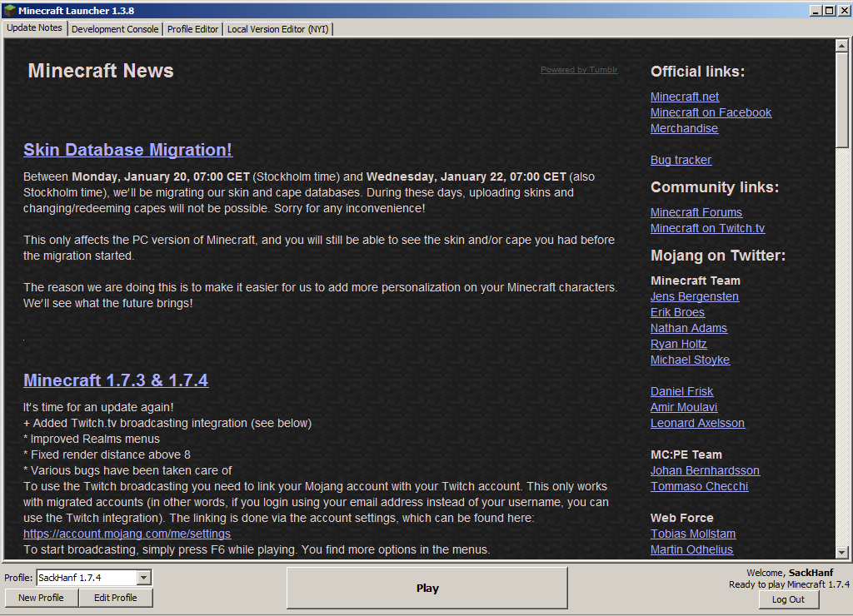Open the Bug tracker link
The height and width of the screenshot is (616, 853).
click(681, 160)
